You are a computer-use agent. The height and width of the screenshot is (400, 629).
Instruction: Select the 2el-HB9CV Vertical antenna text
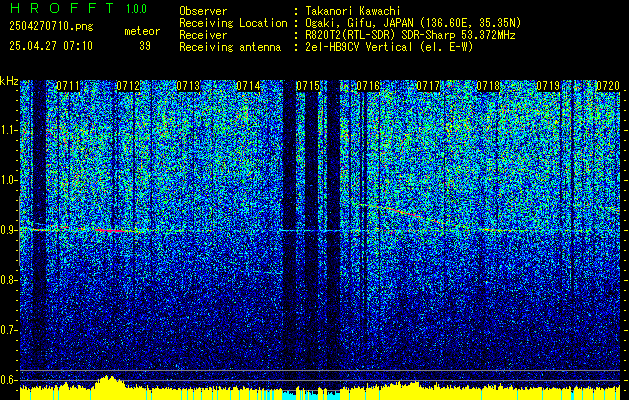pos(389,47)
